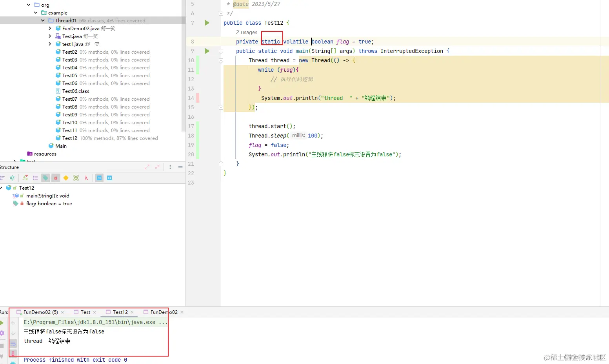The image size is (609, 364).
Task: Open run configuration settings gear
Action: pos(2,333)
